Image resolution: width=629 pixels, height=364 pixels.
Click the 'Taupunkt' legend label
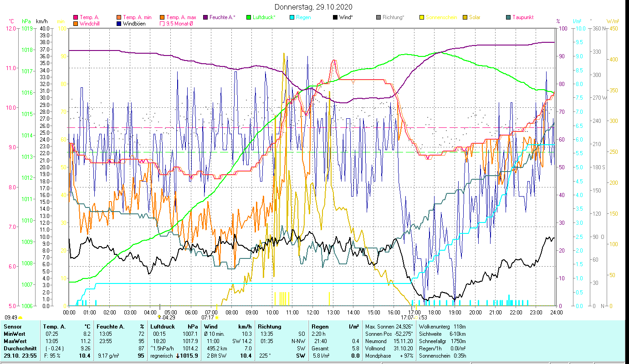click(523, 17)
